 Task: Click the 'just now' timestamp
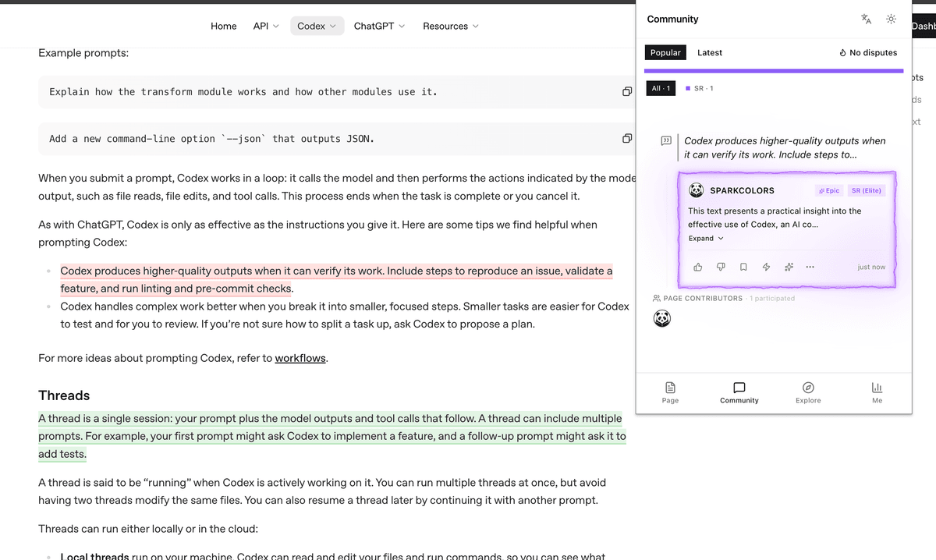[x=871, y=267]
